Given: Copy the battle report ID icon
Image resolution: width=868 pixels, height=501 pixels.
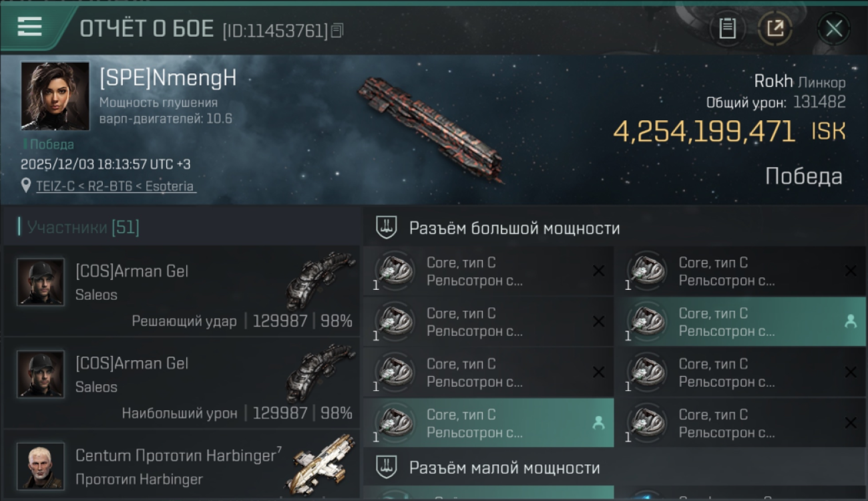Looking at the screenshot, I should pos(337,30).
